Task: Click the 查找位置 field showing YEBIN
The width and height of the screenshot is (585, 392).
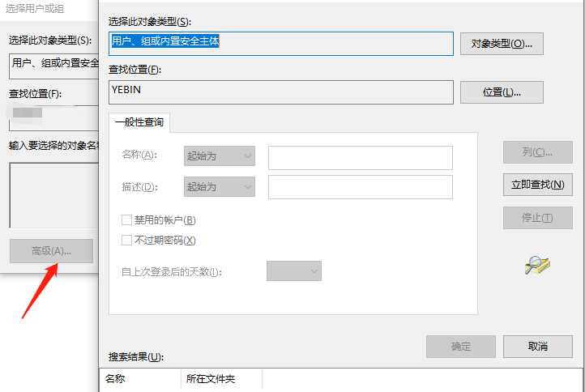Action: [x=280, y=92]
